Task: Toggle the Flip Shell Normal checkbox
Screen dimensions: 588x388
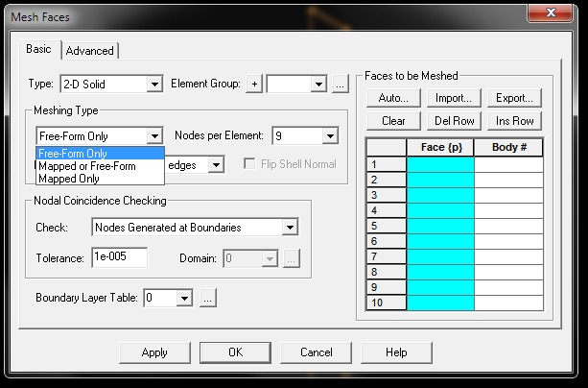Action: coord(249,164)
